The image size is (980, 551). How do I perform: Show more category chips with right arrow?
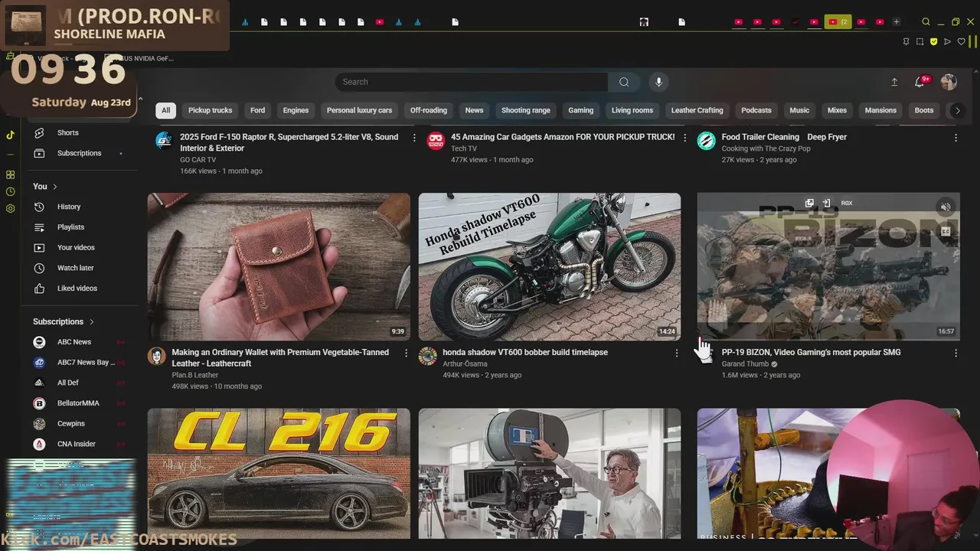tap(957, 110)
